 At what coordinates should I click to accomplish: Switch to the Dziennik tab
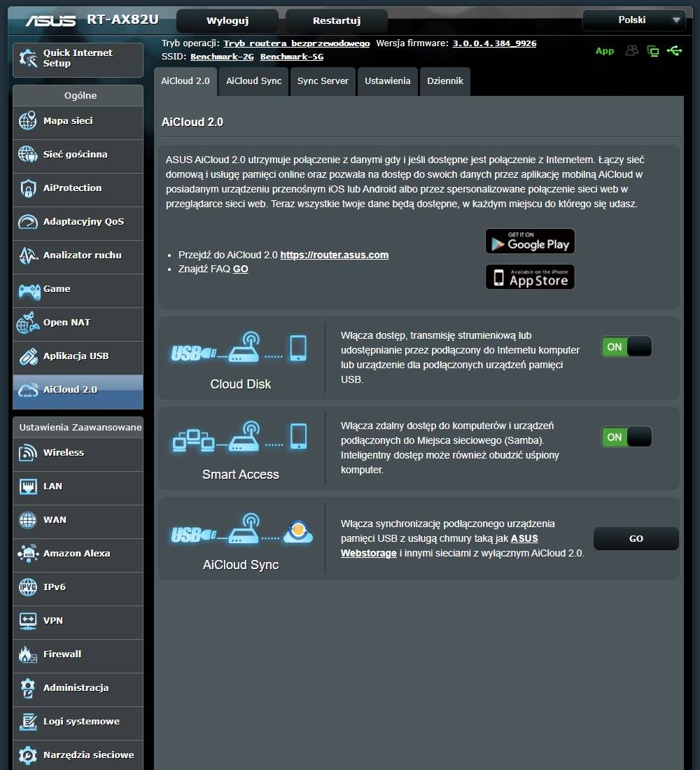pos(445,81)
